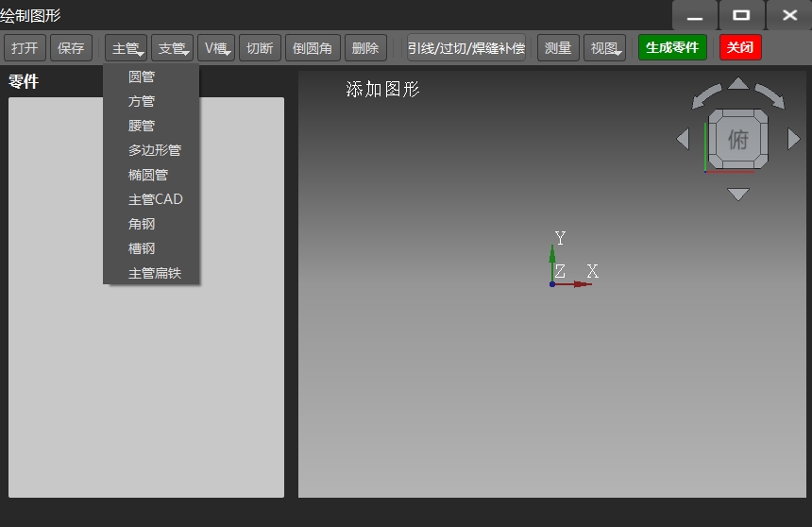The height and width of the screenshot is (527, 812).
Task: Rotate view clockwise with curved right arrow
Action: [770, 96]
